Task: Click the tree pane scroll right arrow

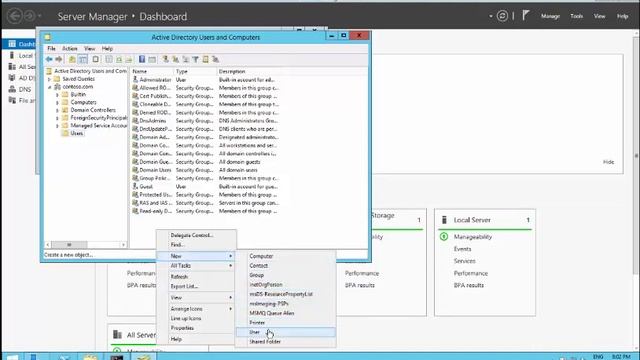Action: tap(123, 244)
